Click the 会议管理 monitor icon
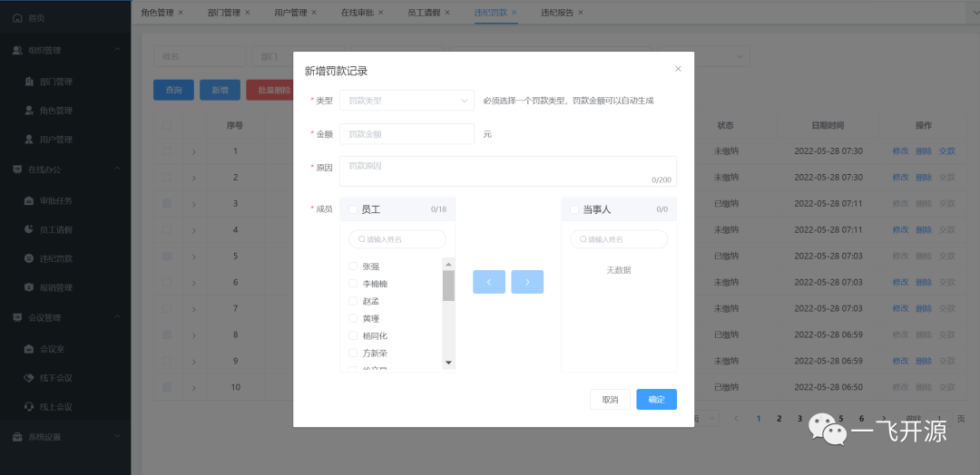The image size is (980, 475). click(x=17, y=317)
